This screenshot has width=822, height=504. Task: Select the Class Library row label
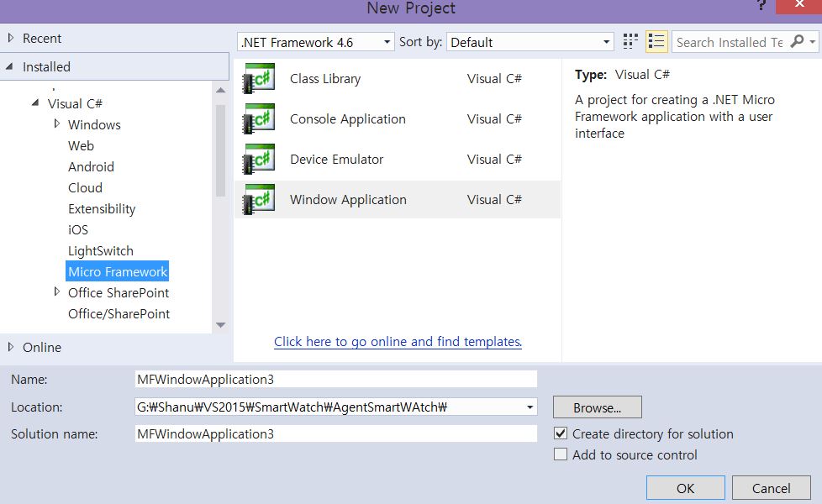325,79
